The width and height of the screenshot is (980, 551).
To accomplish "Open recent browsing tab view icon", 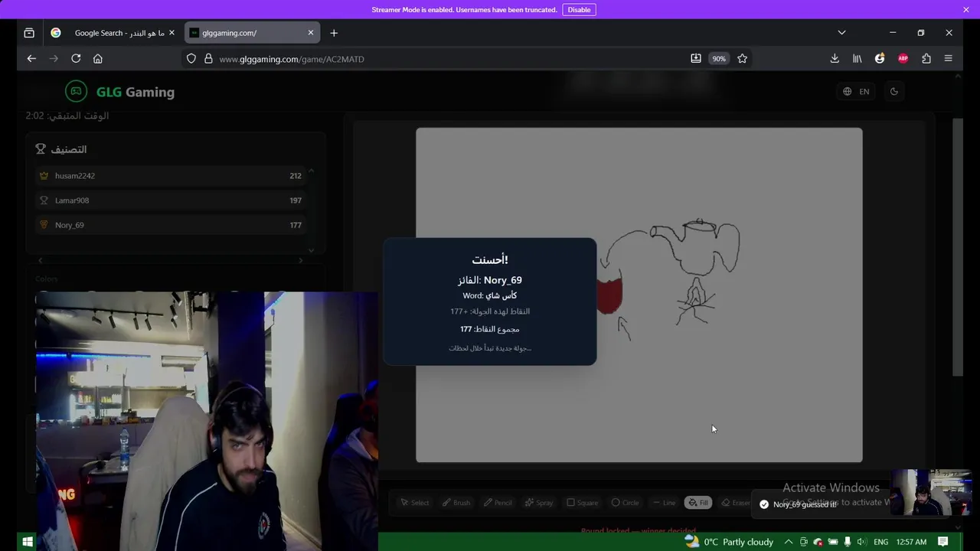I will pyautogui.click(x=29, y=33).
